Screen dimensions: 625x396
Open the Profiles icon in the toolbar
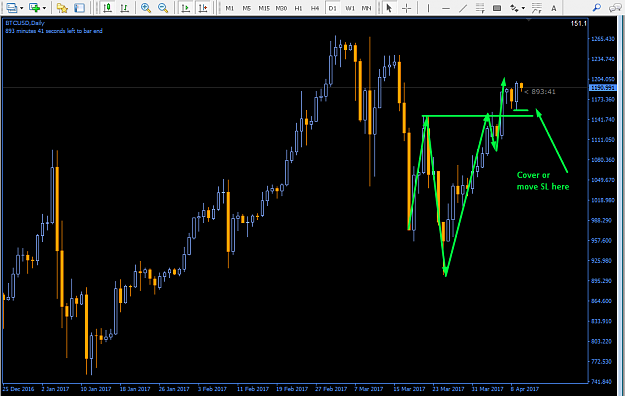12,8
